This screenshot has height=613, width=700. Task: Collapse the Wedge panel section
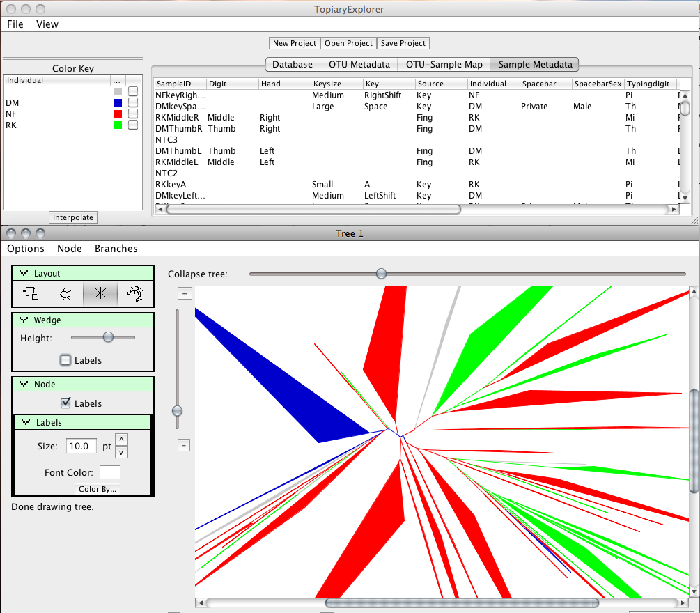(x=24, y=320)
